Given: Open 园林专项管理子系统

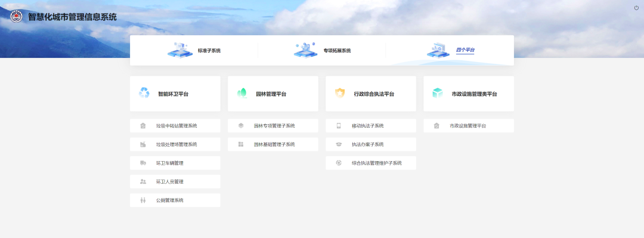Looking at the screenshot, I should tap(273, 126).
